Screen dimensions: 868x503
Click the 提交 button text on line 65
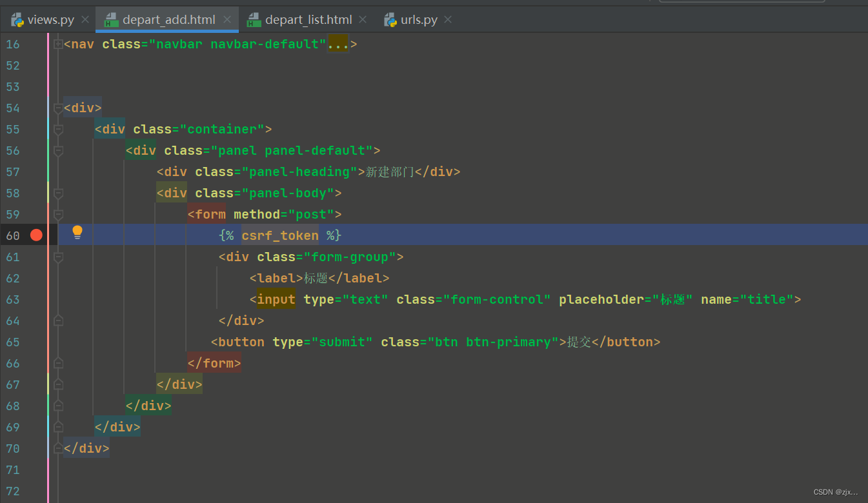pos(579,342)
